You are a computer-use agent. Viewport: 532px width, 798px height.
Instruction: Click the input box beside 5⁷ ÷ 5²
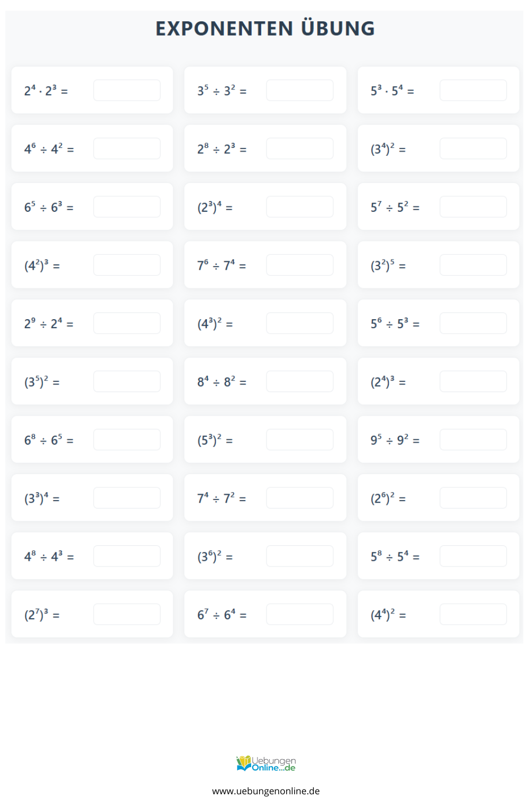[473, 207]
